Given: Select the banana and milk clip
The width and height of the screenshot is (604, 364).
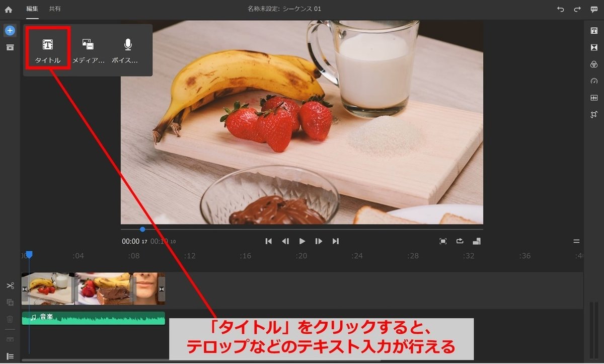Looking at the screenshot, I should (x=48, y=288).
